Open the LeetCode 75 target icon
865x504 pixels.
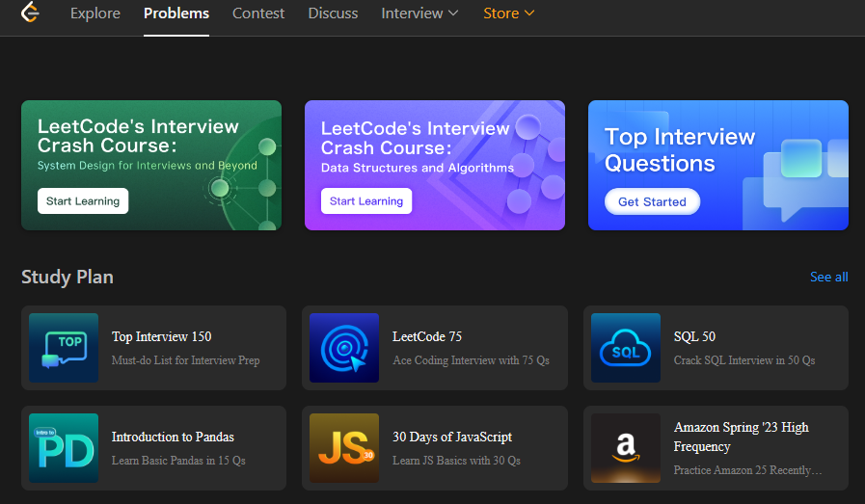coord(344,348)
